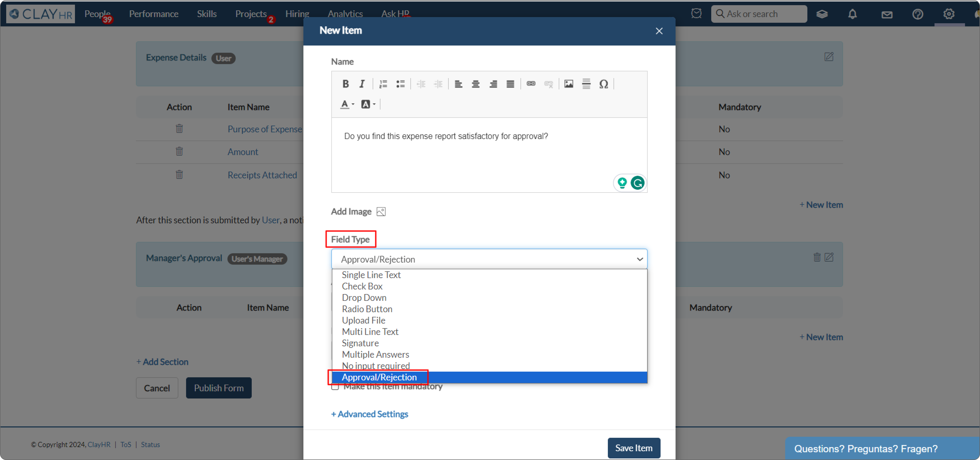
Task: Open the Analytics menu
Action: (x=345, y=14)
